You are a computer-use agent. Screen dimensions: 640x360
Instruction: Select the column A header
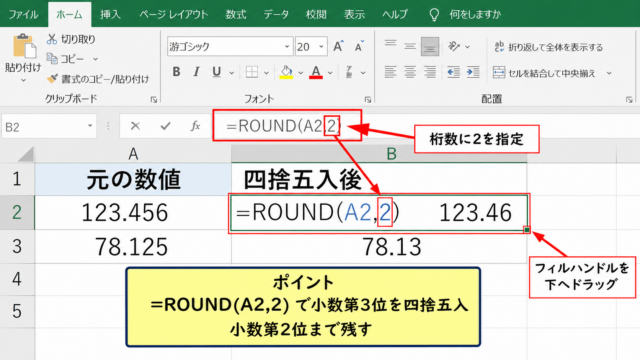133,154
